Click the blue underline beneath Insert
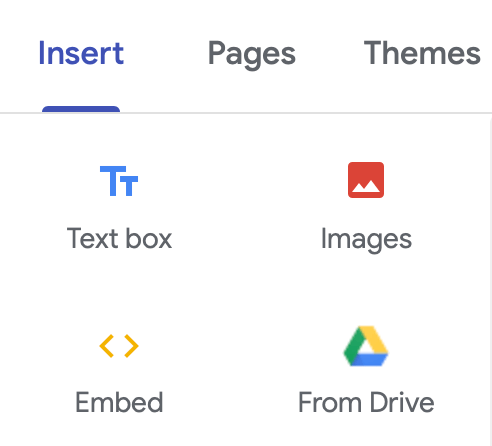 tap(81, 109)
